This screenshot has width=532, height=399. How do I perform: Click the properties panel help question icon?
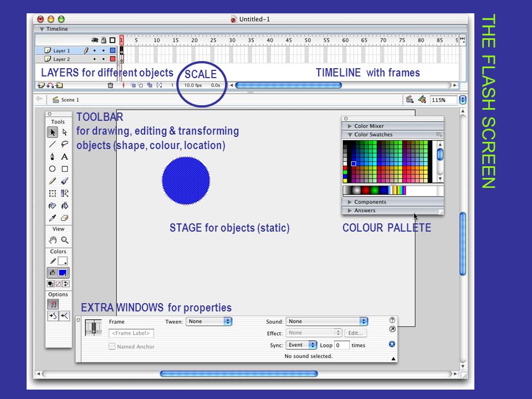click(392, 320)
